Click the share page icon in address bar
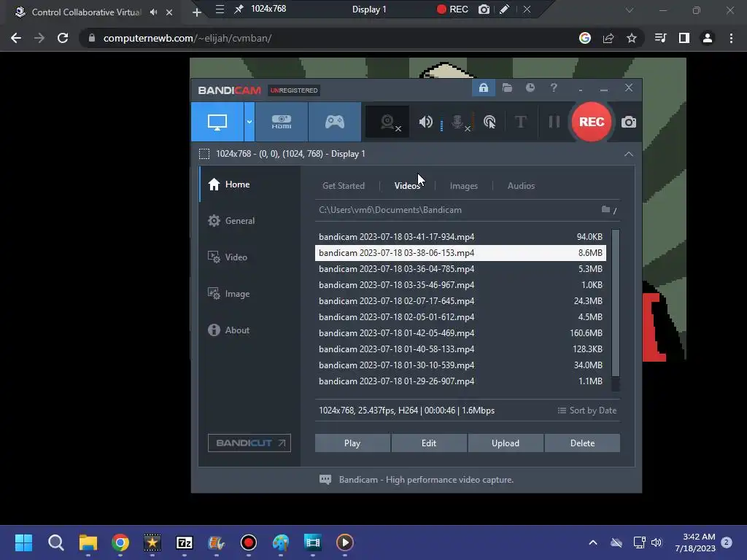Image resolution: width=747 pixels, height=560 pixels. pos(608,38)
